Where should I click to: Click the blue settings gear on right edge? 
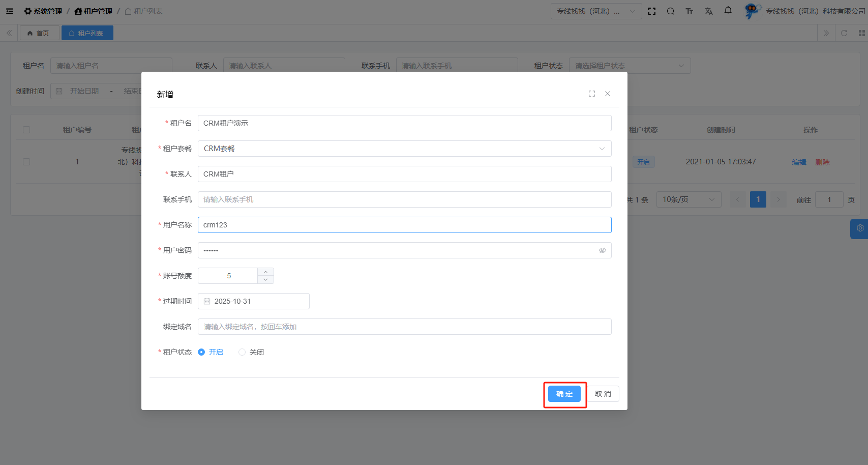coord(860,228)
